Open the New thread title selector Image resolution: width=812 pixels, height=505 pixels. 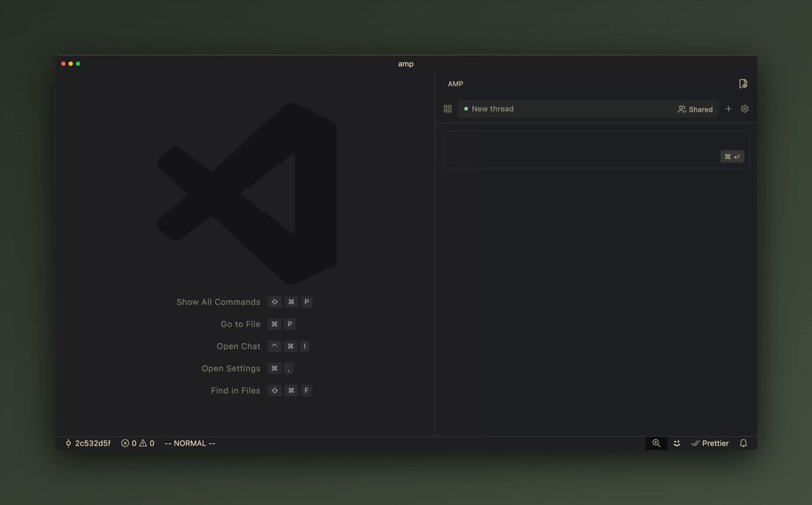tap(588, 109)
